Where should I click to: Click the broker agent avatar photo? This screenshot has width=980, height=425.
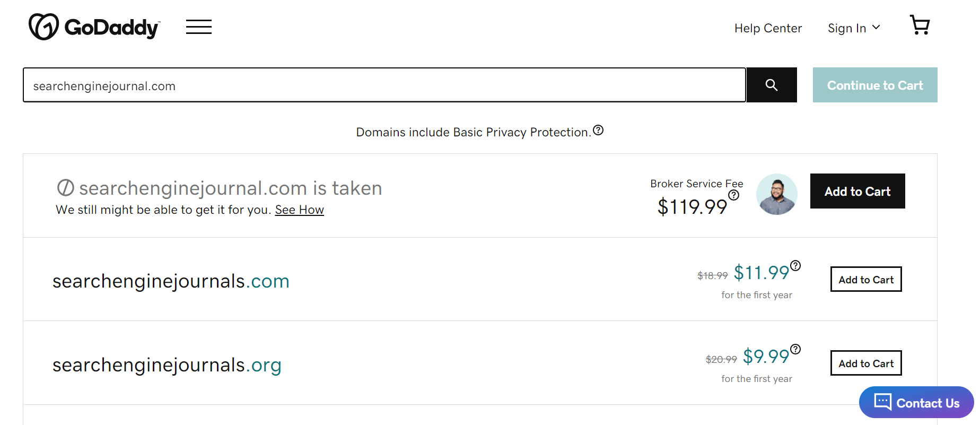[776, 194]
